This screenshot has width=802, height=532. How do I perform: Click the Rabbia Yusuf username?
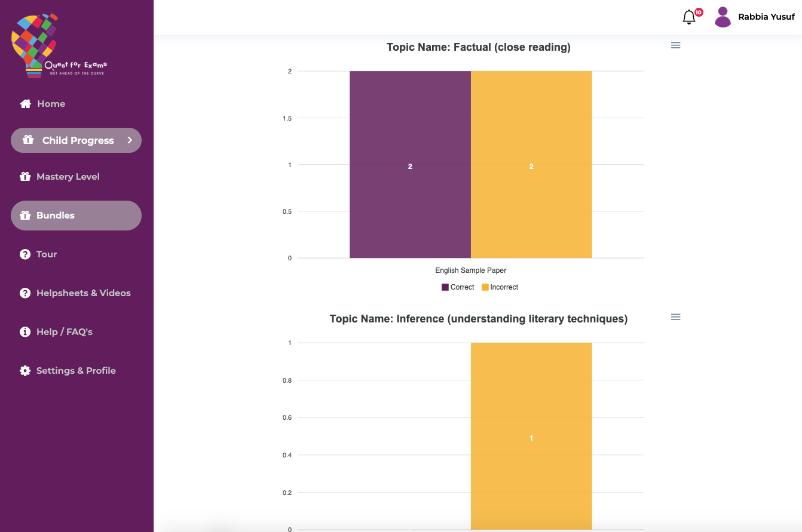coord(766,17)
